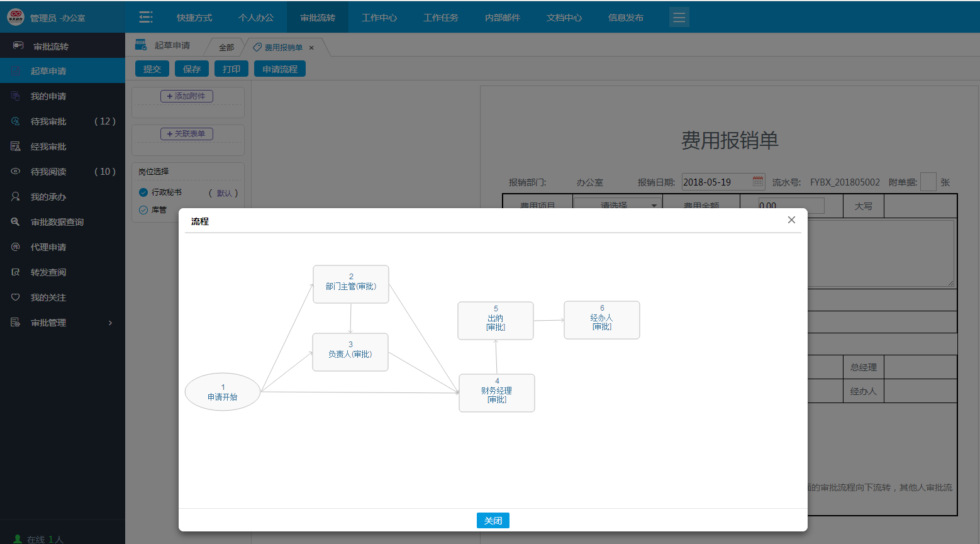980x544 pixels.
Task: Toggle the sidebar collapse hamburger icon
Action: pos(145,17)
